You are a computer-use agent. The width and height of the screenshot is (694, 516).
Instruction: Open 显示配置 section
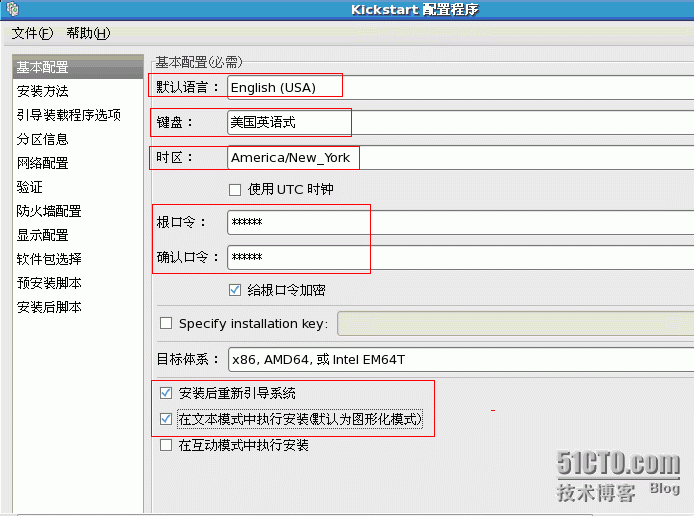tap(78, 235)
